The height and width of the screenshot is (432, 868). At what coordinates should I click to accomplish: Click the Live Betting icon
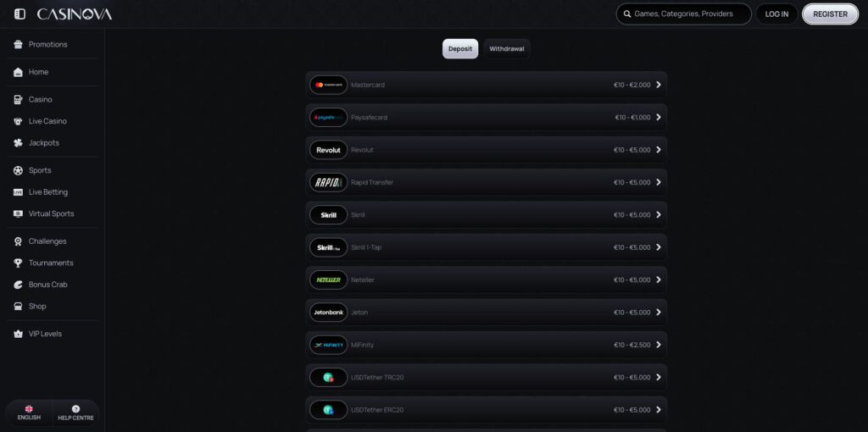19,192
